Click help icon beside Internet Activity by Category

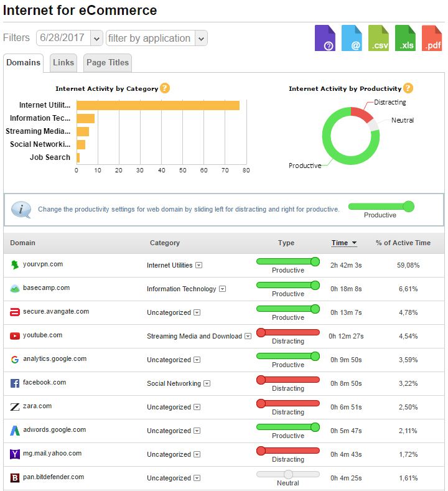(x=165, y=88)
